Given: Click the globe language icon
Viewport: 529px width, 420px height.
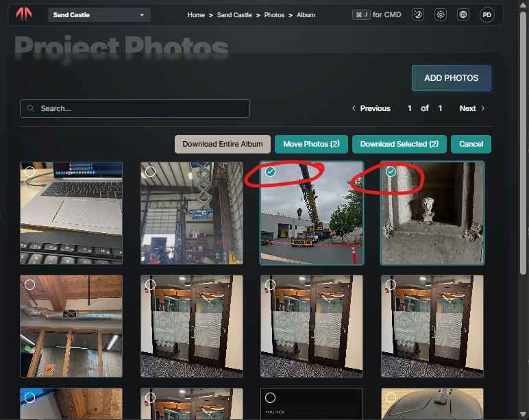Looking at the screenshot, I should coord(463,14).
